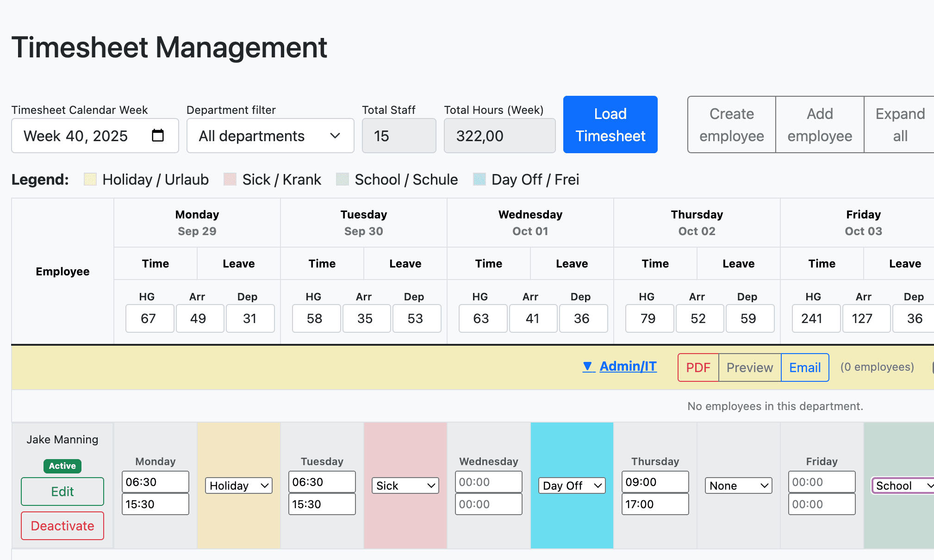Click Monday arrival time field 06:30
The height and width of the screenshot is (560, 934).
[x=156, y=482]
